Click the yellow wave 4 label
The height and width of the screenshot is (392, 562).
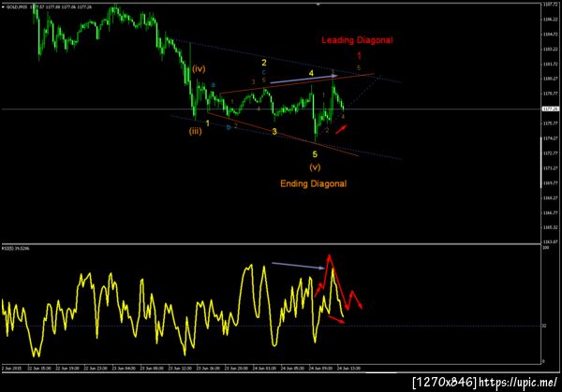[x=311, y=73]
